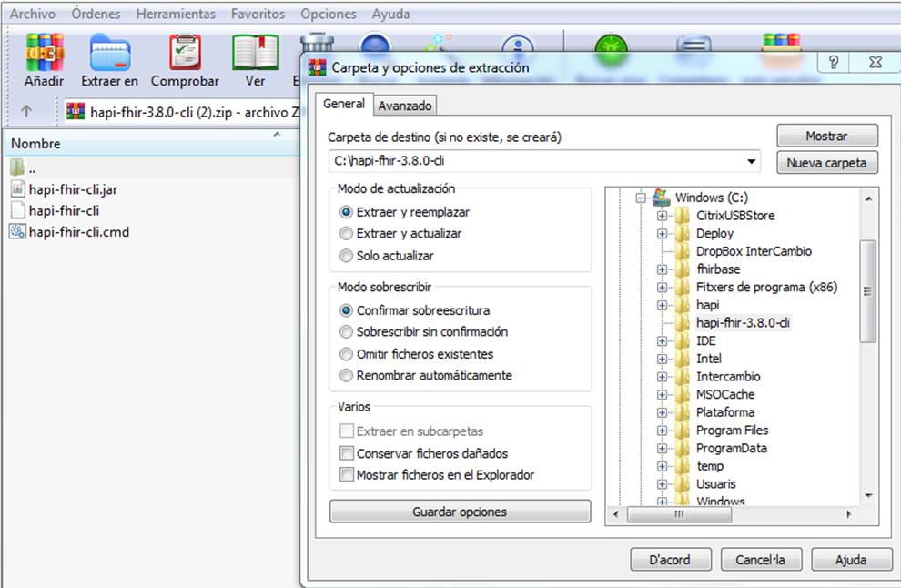Click the Comprobar toolbar icon
901x588 pixels.
click(x=185, y=53)
